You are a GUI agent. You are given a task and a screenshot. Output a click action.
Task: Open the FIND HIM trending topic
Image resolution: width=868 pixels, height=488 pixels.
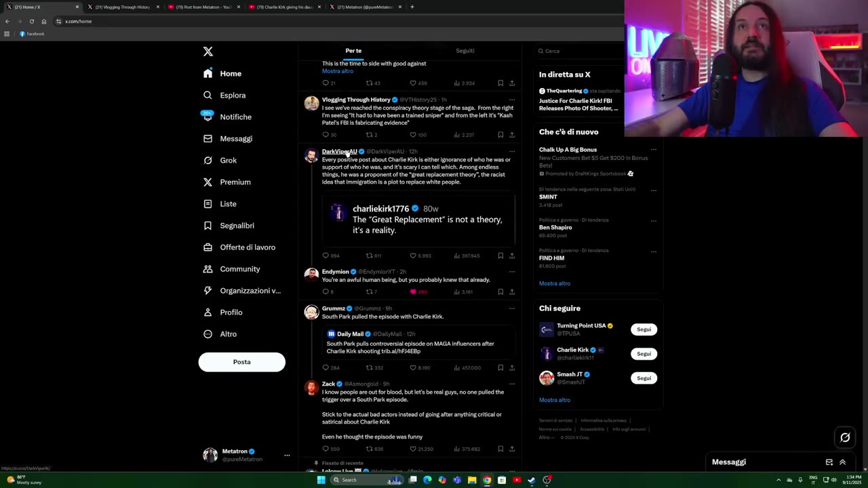551,258
